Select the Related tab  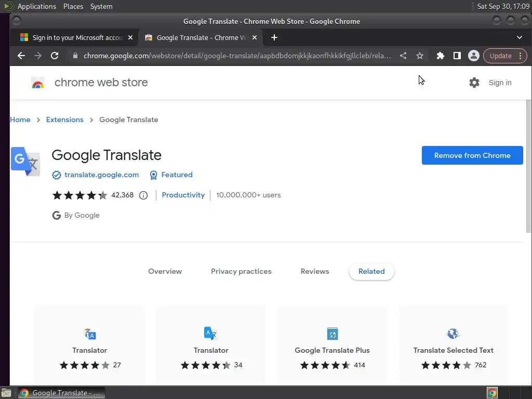(x=371, y=271)
